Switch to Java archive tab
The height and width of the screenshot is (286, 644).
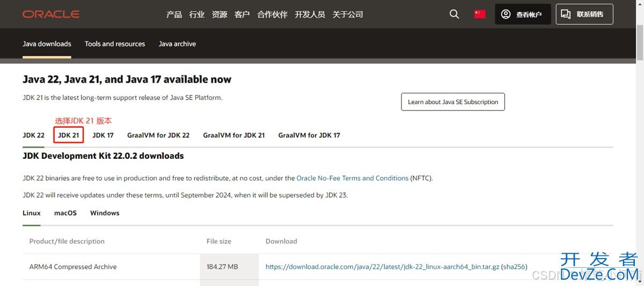[x=177, y=44]
